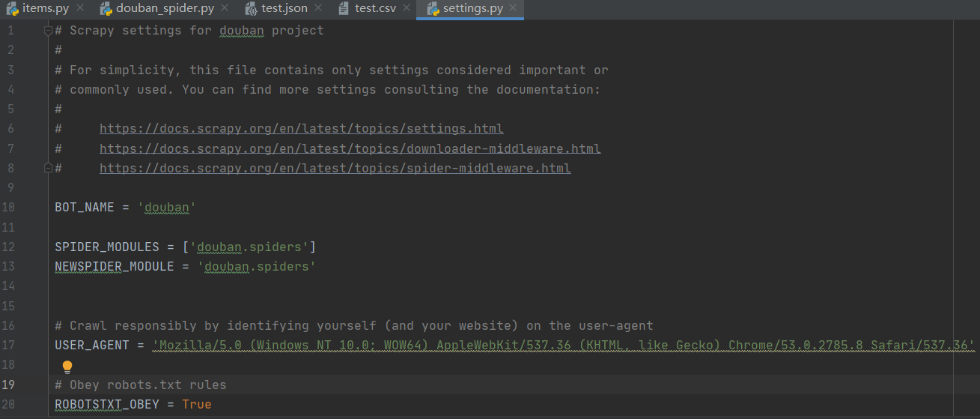Click the Python icon on items.py tab
Image resolution: width=980 pixels, height=419 pixels.
(x=13, y=8)
